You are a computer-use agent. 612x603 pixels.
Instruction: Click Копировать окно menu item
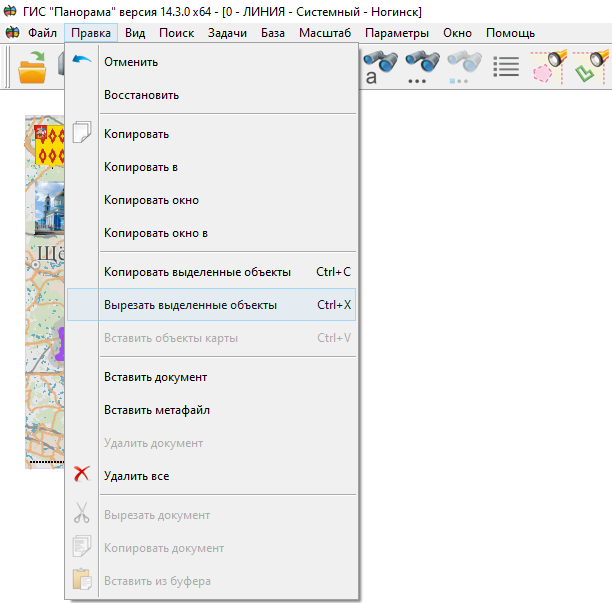click(x=151, y=200)
